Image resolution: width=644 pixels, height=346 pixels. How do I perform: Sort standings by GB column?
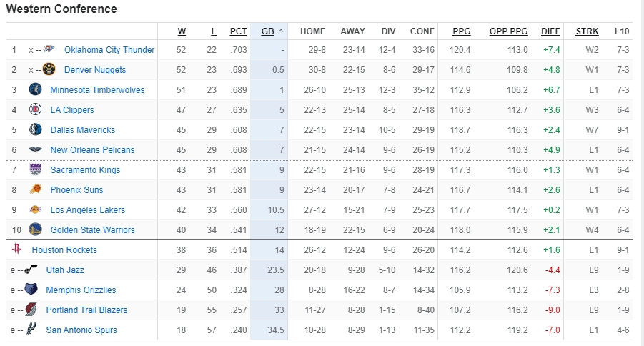268,31
